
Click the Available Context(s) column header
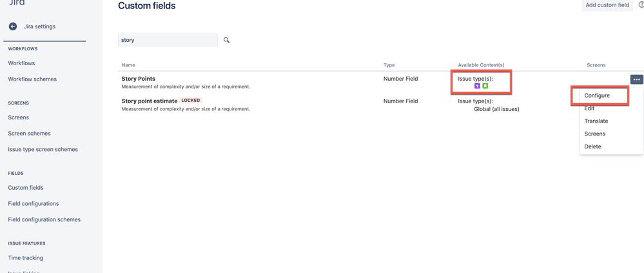pyautogui.click(x=481, y=65)
